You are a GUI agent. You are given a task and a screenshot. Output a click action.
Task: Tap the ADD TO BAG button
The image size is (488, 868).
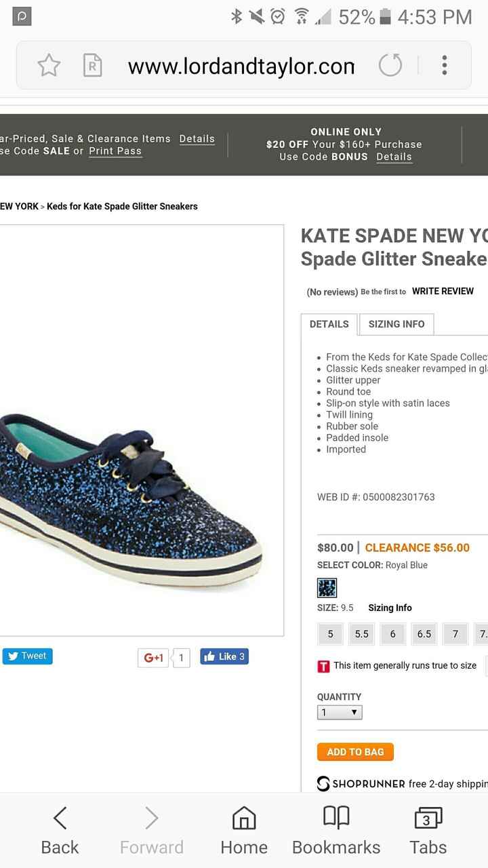(355, 751)
